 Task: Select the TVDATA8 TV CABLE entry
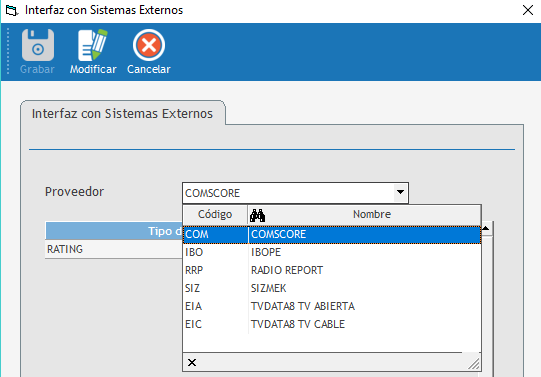click(x=332, y=324)
